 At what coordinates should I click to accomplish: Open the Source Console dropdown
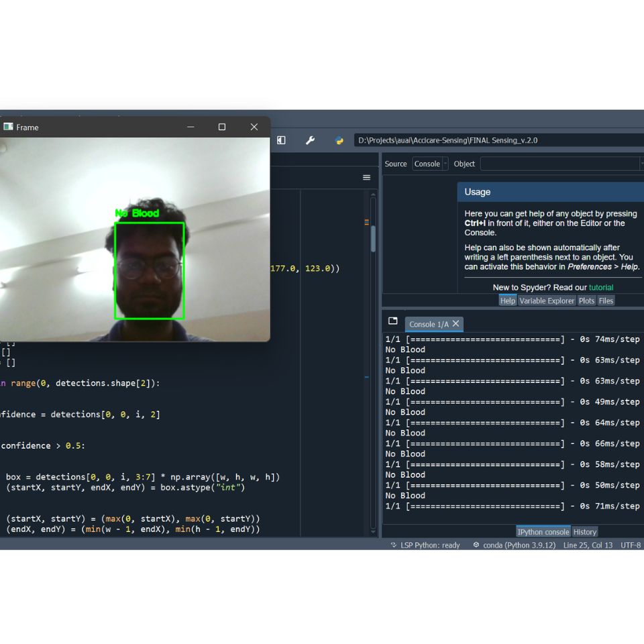(x=430, y=164)
